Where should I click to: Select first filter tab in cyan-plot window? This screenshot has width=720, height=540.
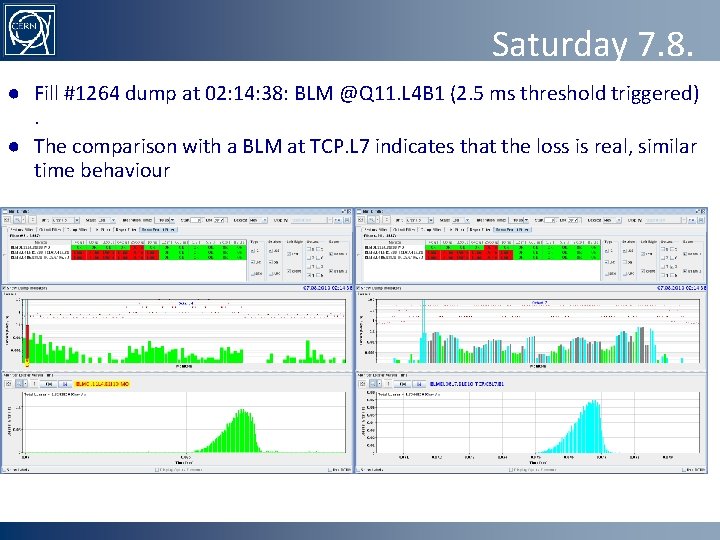pyautogui.click(x=376, y=230)
